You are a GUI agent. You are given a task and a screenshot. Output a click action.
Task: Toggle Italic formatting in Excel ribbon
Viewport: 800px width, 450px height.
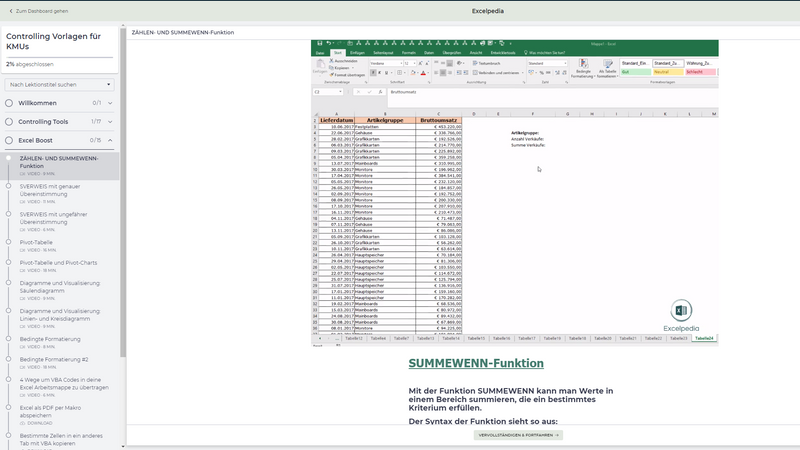(x=380, y=73)
